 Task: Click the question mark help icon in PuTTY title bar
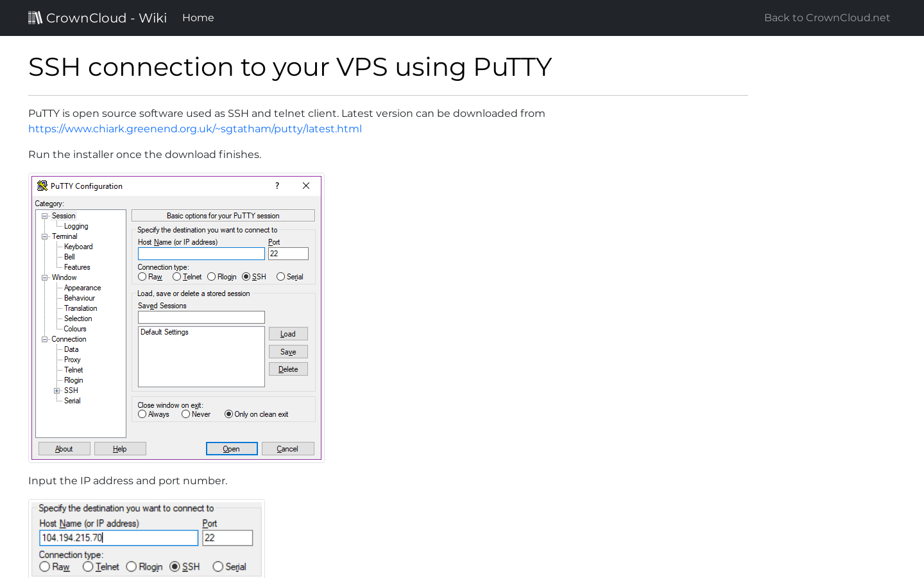[277, 186]
